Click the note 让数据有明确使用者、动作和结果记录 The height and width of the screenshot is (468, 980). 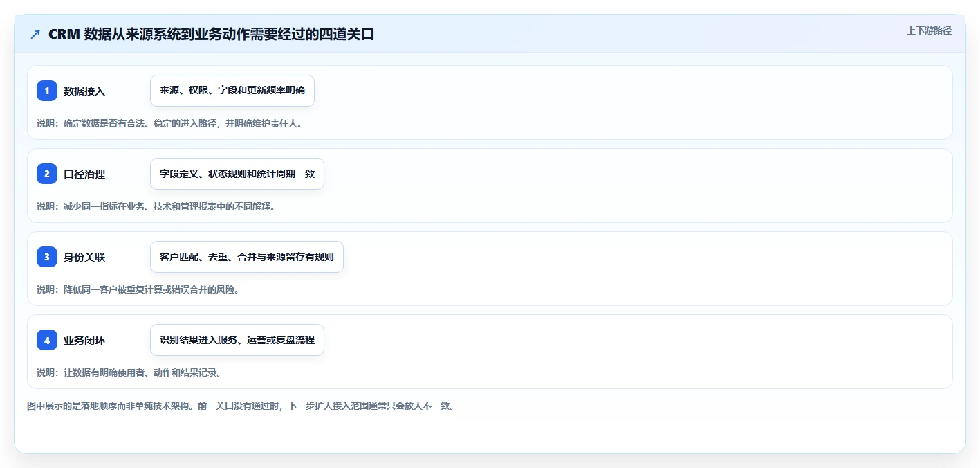click(x=129, y=372)
